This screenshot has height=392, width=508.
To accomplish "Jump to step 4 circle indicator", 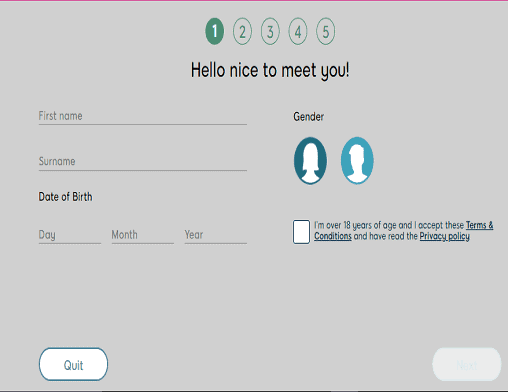I will [298, 31].
